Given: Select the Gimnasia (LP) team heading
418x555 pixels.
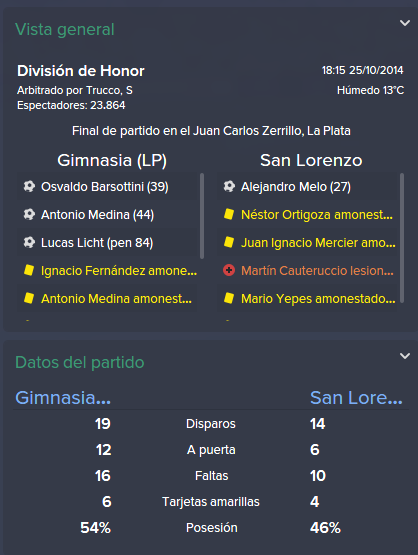Looking at the screenshot, I should click(x=112, y=160).
